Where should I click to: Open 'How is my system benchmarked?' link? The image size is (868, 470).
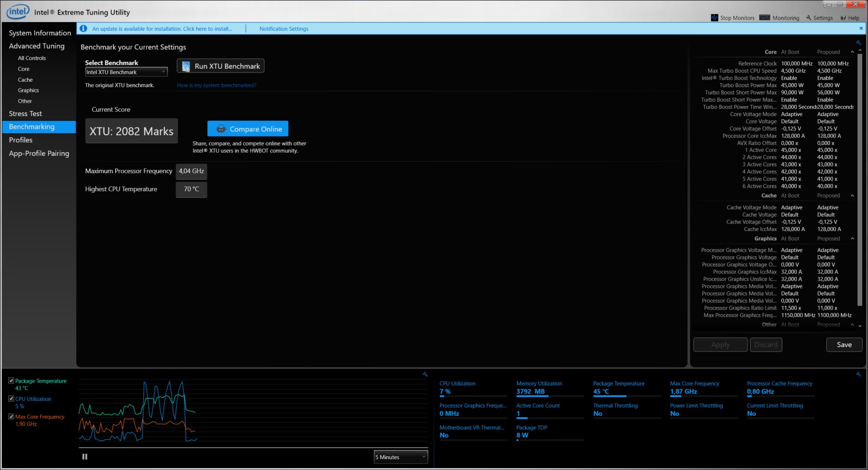(x=217, y=85)
